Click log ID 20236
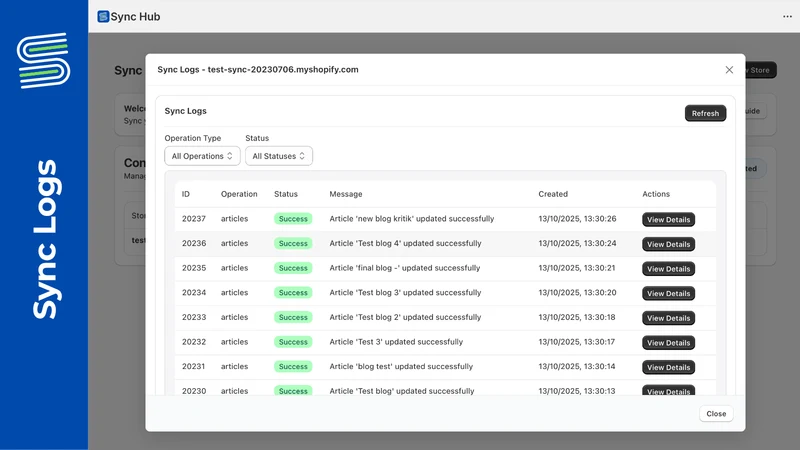 click(194, 243)
